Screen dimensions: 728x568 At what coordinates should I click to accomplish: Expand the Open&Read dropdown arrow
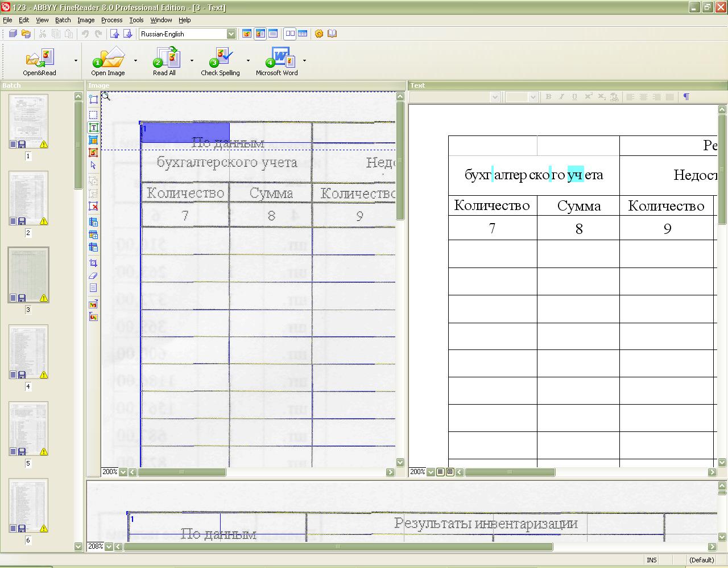[76, 60]
